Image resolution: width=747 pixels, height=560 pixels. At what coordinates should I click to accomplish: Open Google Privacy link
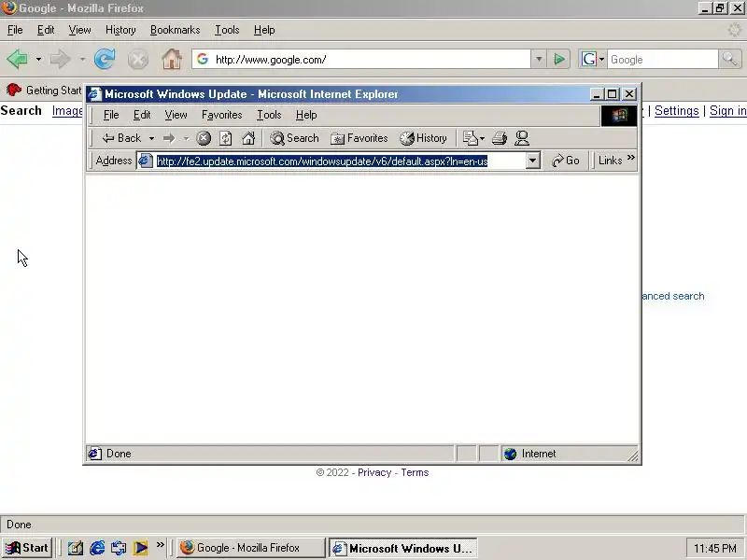click(374, 472)
